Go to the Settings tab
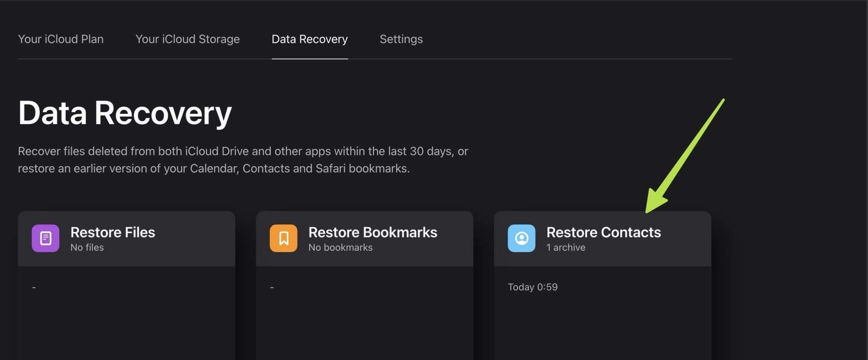This screenshot has width=868, height=360. click(401, 39)
